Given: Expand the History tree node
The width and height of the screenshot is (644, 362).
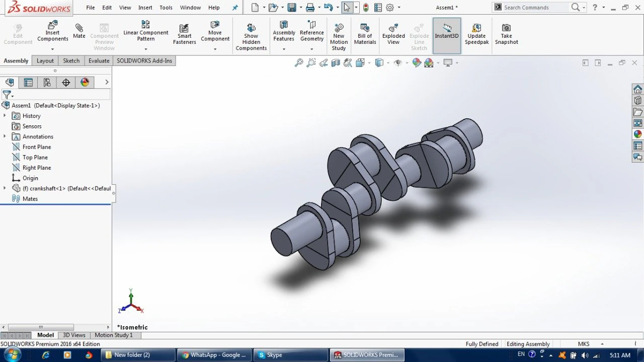Looking at the screenshot, I should (5, 116).
